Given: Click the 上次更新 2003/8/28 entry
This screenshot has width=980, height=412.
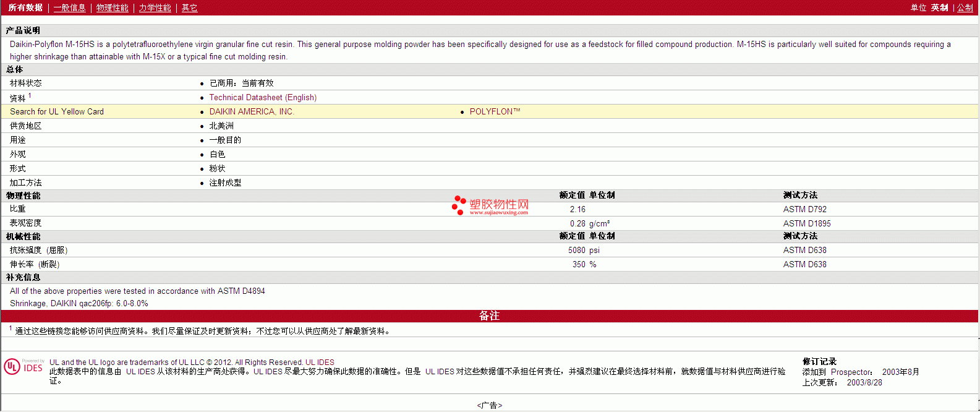Looking at the screenshot, I should pos(842,382).
